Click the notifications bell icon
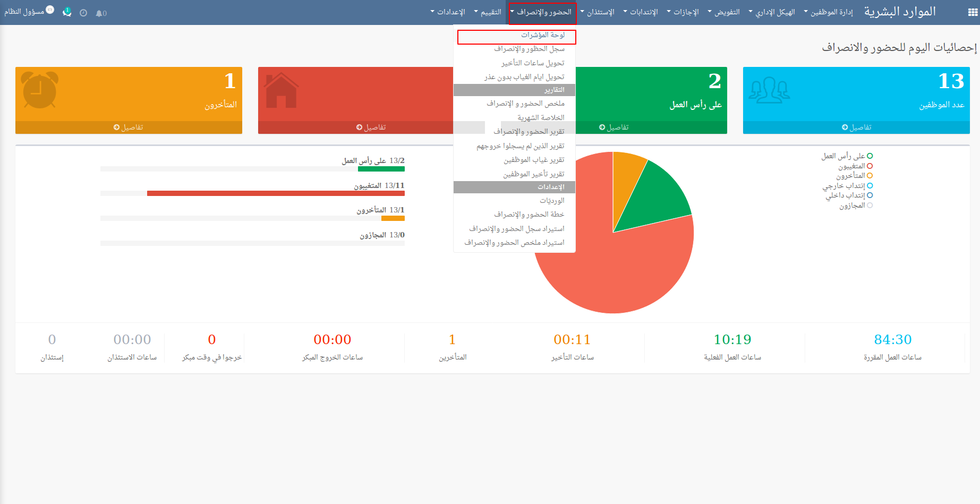This screenshot has height=504, width=980. [99, 13]
